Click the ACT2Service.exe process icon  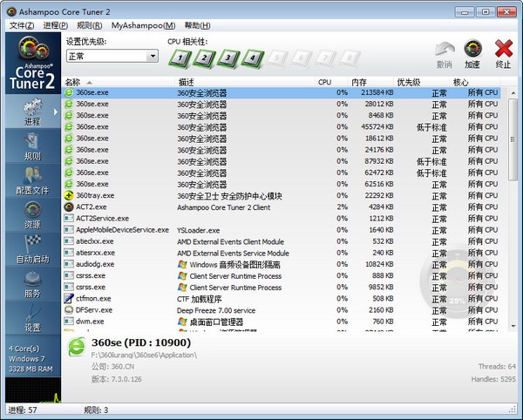pos(69,219)
